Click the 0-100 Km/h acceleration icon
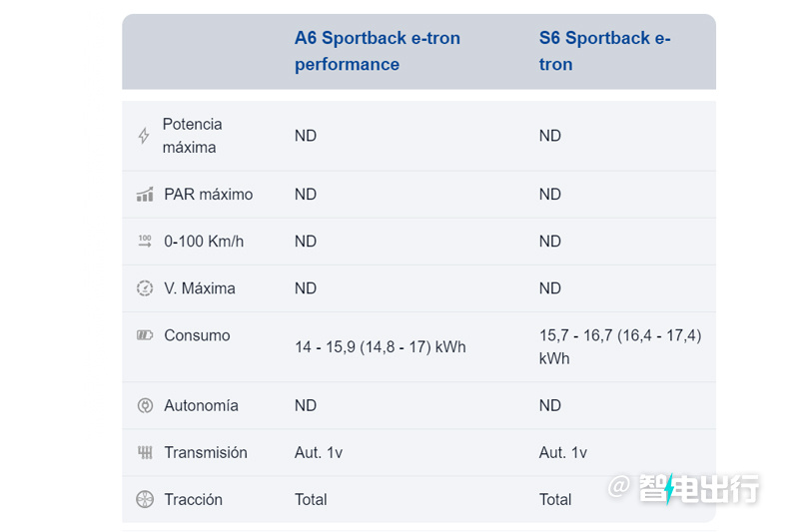 tap(145, 241)
